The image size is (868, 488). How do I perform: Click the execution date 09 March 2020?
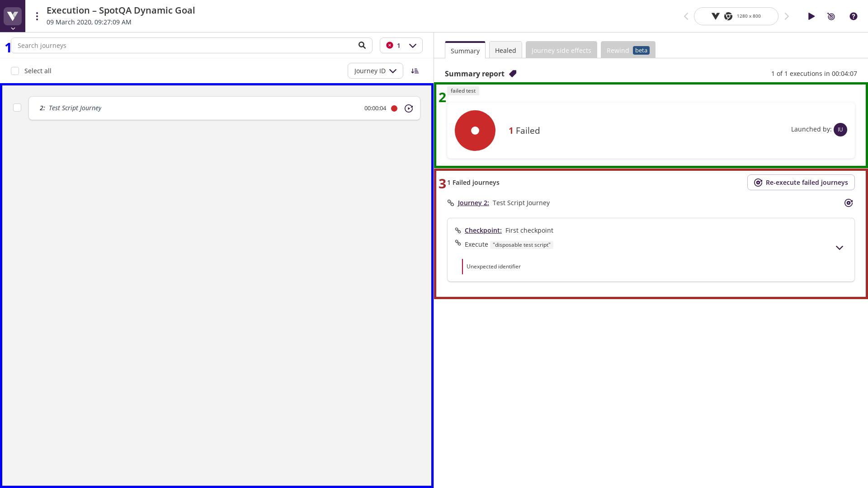pyautogui.click(x=89, y=22)
